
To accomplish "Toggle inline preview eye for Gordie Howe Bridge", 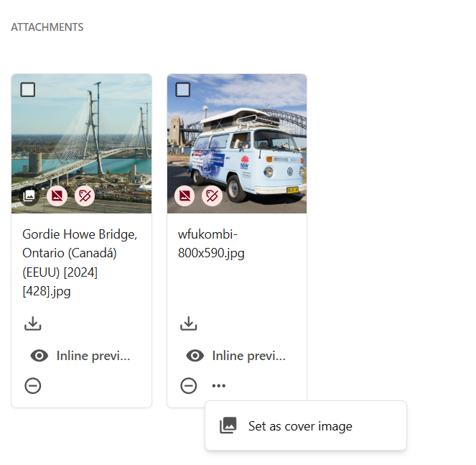I will coord(39,356).
